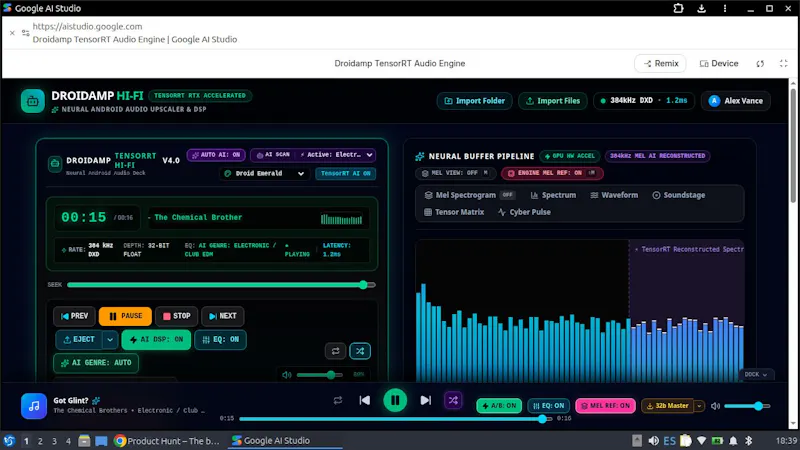The width and height of the screenshot is (800, 450).
Task: Open the Droid Emerald theme dropdown
Action: (x=264, y=173)
